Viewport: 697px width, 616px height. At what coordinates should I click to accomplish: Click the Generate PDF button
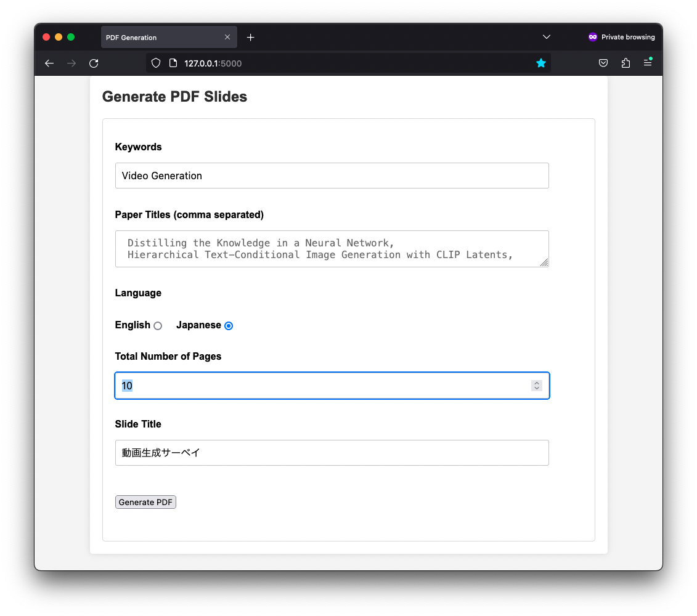click(145, 502)
